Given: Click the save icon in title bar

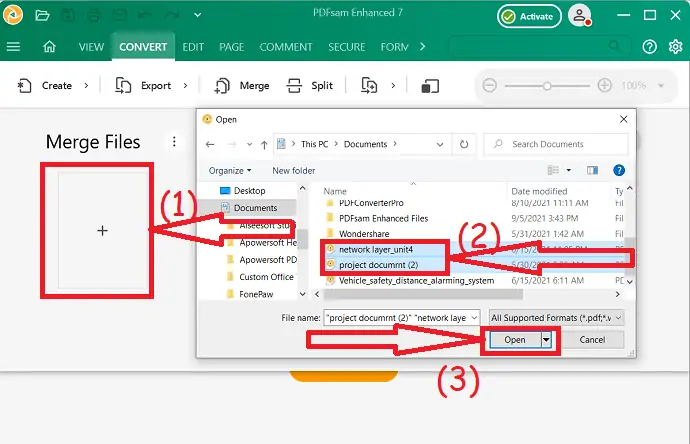Looking at the screenshot, I should click(68, 15).
